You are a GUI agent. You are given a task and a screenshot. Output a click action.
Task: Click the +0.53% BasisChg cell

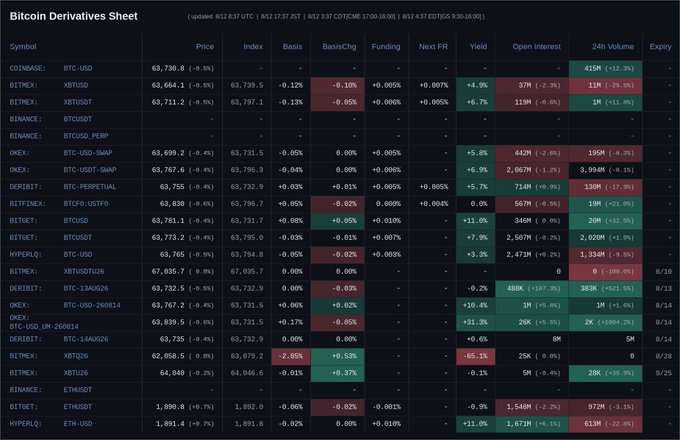(338, 356)
